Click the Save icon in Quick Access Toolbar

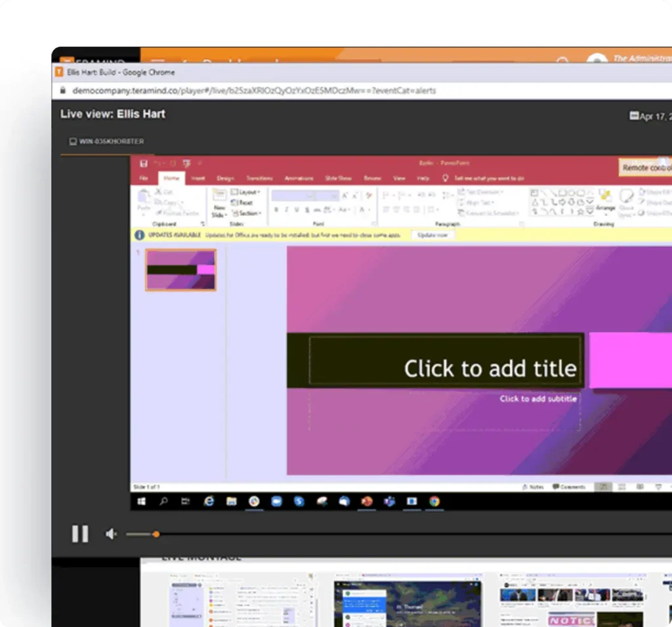click(x=144, y=163)
